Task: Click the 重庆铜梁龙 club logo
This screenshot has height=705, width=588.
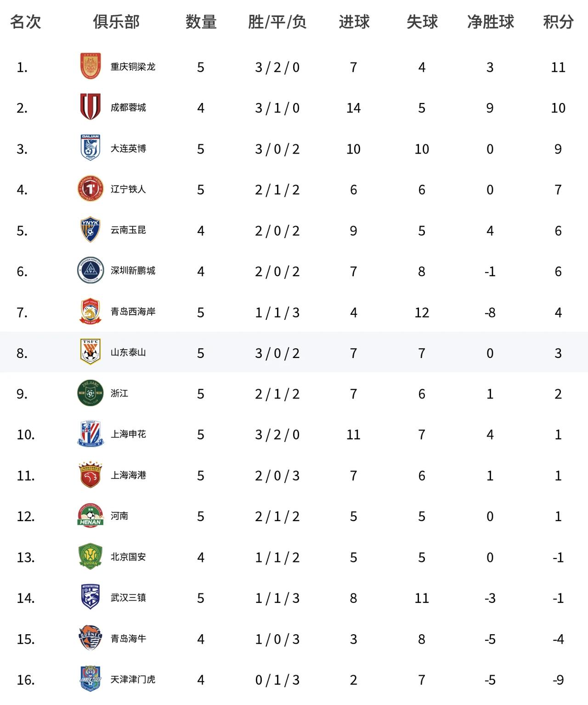Action: click(x=90, y=67)
